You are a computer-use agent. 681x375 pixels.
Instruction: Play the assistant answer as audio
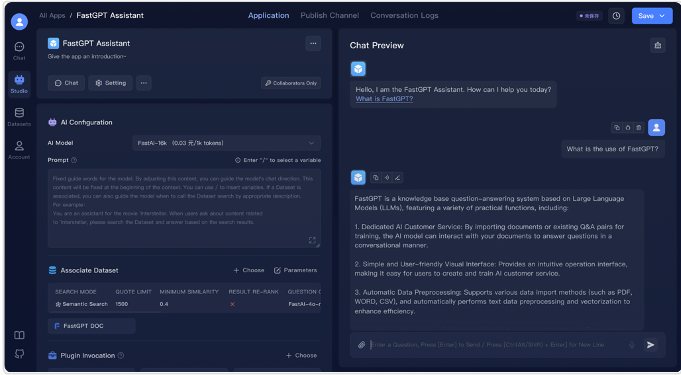[x=387, y=177]
